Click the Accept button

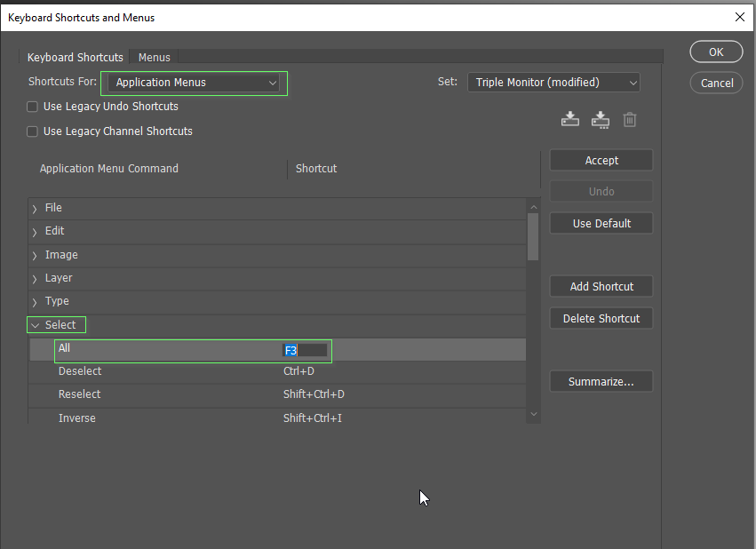click(601, 160)
